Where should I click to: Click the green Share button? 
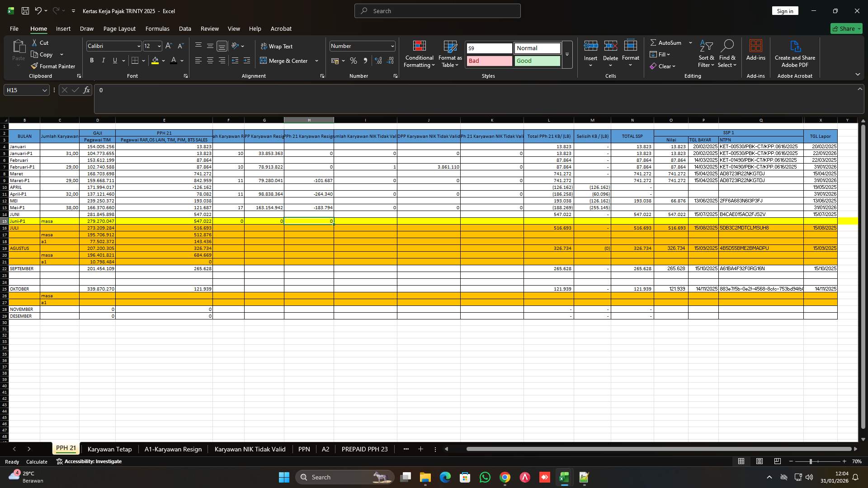[846, 28]
